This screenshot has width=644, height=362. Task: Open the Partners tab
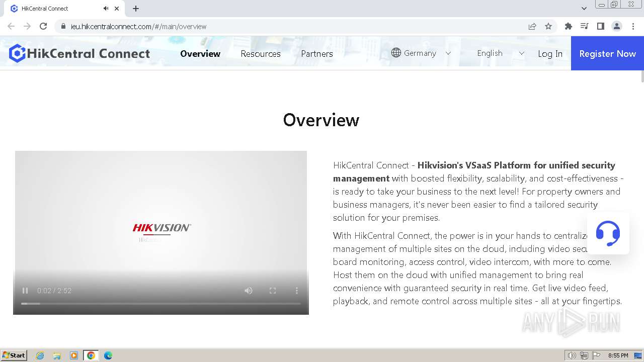click(317, 54)
